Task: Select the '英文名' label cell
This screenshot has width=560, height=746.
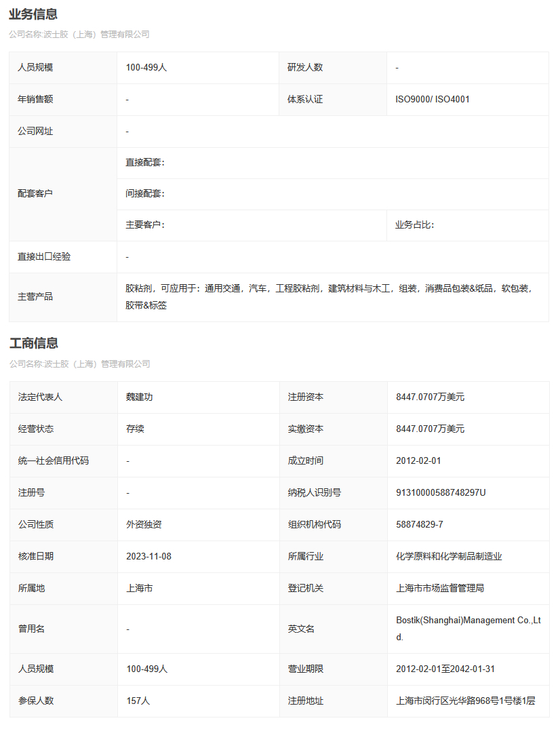Action: [x=333, y=629]
